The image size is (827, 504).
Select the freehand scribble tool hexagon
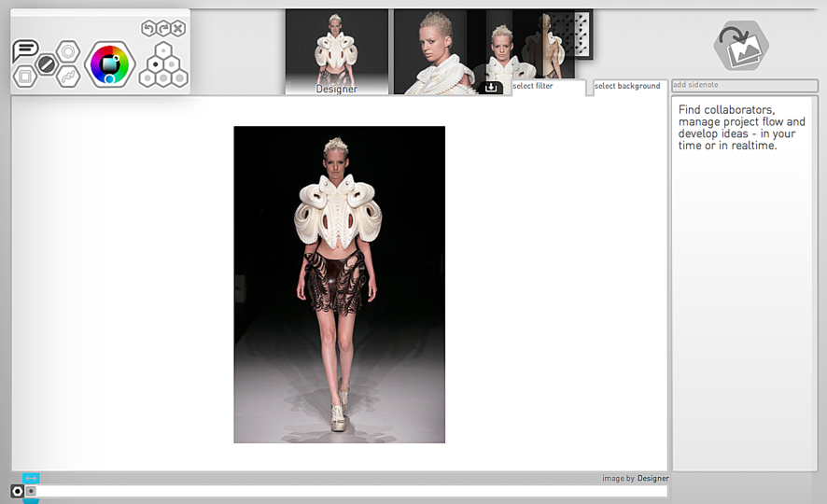[68, 77]
